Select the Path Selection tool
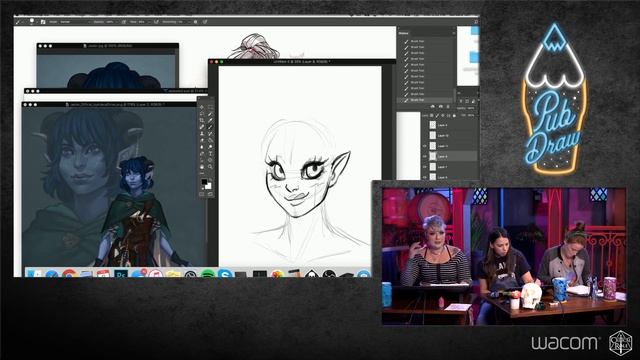 [202, 160]
